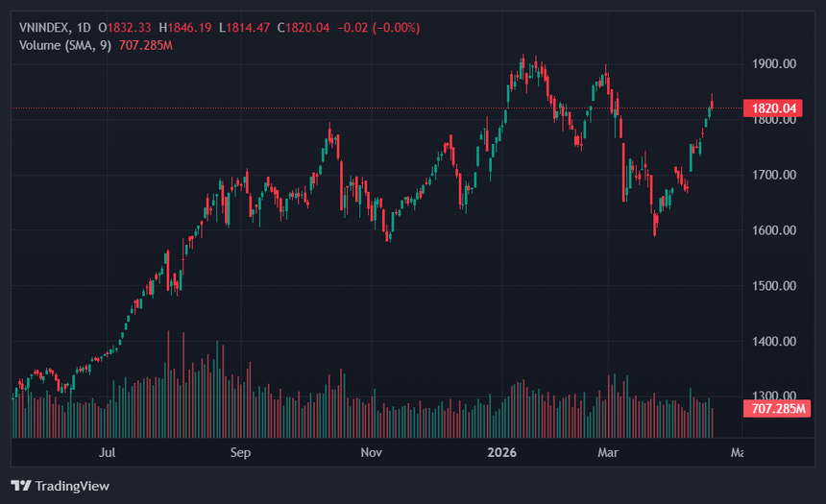Image resolution: width=826 pixels, height=504 pixels.
Task: Click the Jul label on time axis
Action: click(x=108, y=452)
